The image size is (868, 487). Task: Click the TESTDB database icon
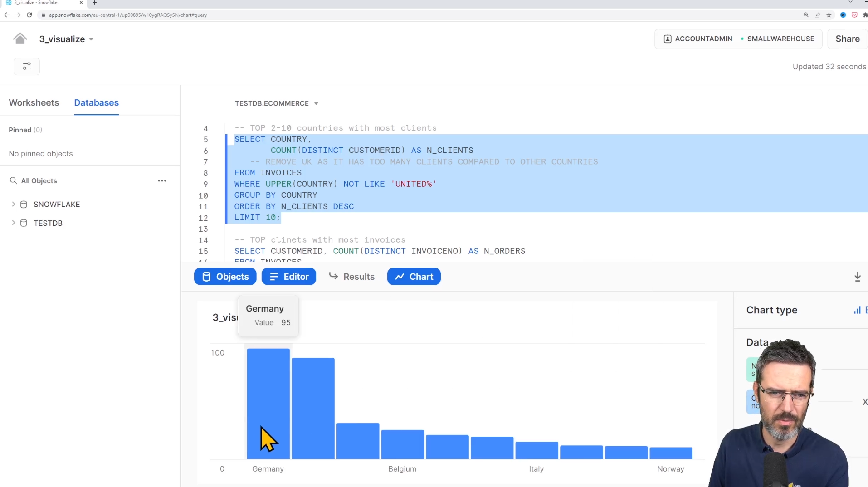click(x=24, y=223)
